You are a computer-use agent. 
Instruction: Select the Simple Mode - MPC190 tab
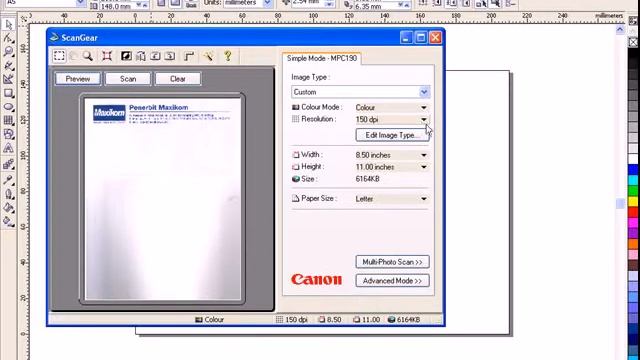[x=322, y=58]
